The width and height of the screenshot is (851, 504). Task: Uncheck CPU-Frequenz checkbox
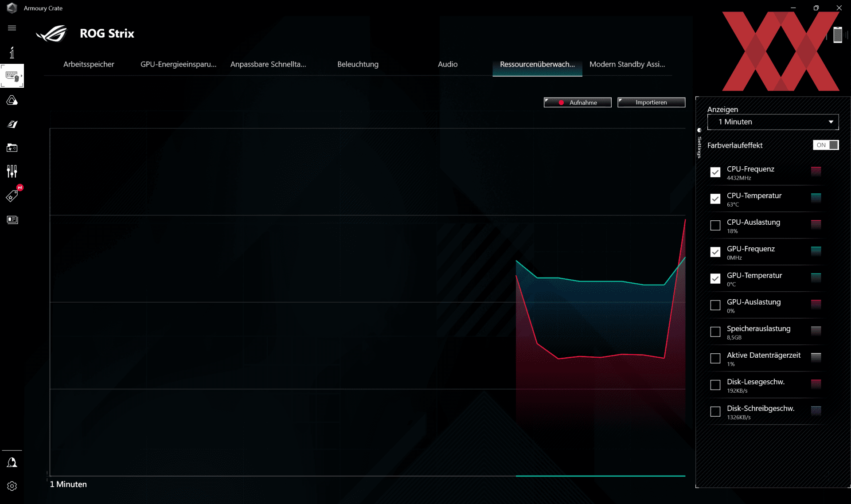pos(715,172)
